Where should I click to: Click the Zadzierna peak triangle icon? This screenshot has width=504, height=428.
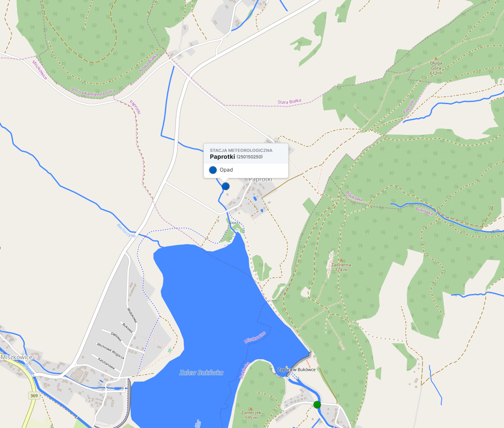point(341,260)
